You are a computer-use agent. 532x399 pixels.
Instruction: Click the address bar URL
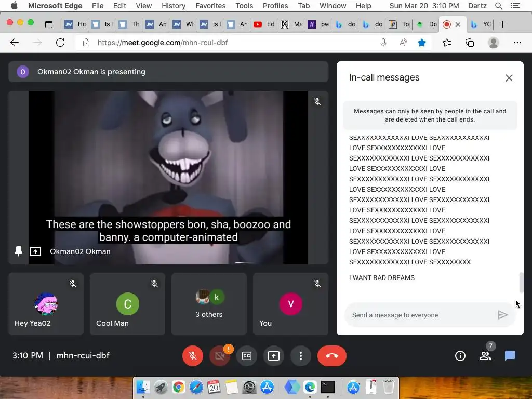[x=163, y=43]
